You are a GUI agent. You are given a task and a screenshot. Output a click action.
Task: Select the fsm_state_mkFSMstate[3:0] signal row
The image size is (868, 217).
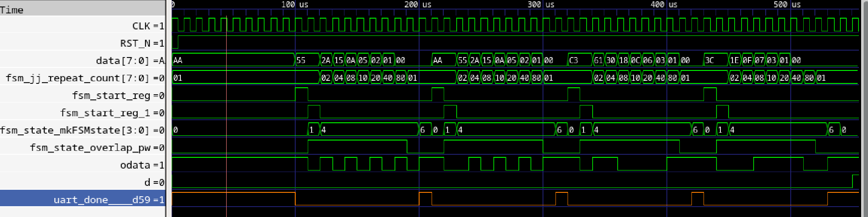(82, 130)
